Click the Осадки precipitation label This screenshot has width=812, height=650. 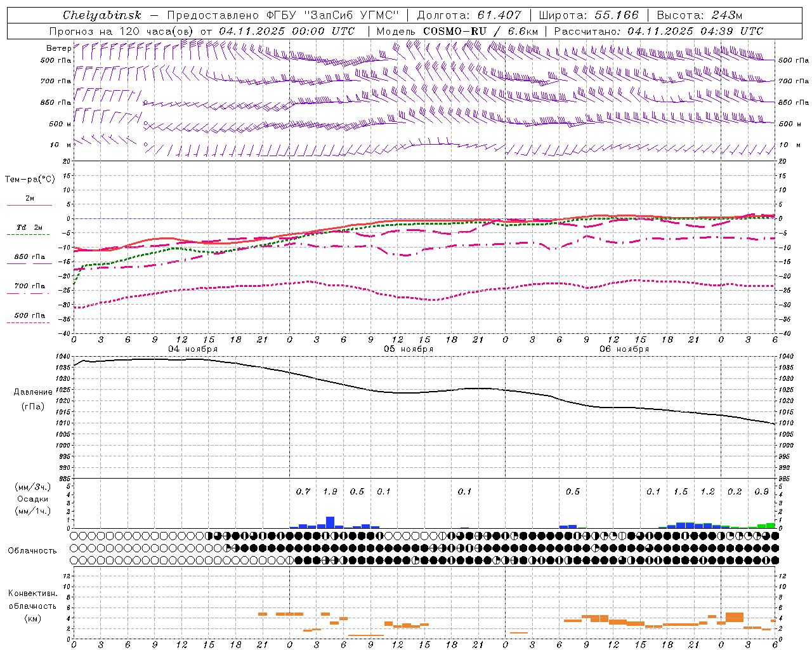(x=33, y=499)
